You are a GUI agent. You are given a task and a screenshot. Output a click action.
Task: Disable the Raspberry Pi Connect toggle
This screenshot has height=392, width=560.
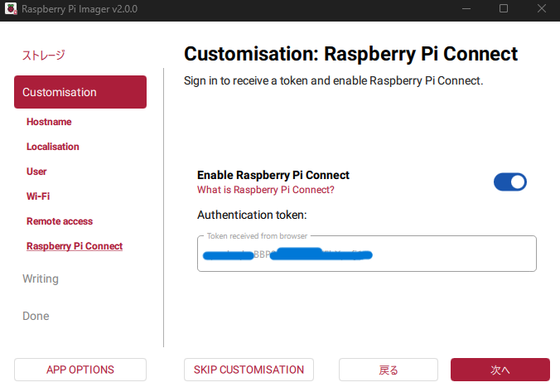click(x=509, y=182)
